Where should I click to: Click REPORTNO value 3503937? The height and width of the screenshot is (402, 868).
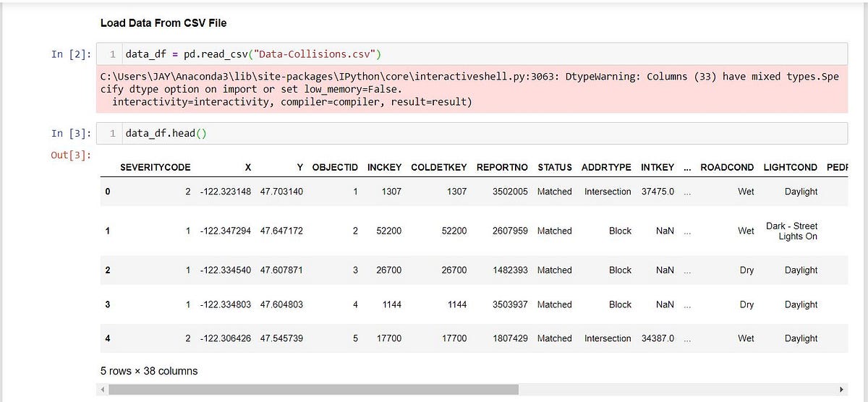pos(511,304)
